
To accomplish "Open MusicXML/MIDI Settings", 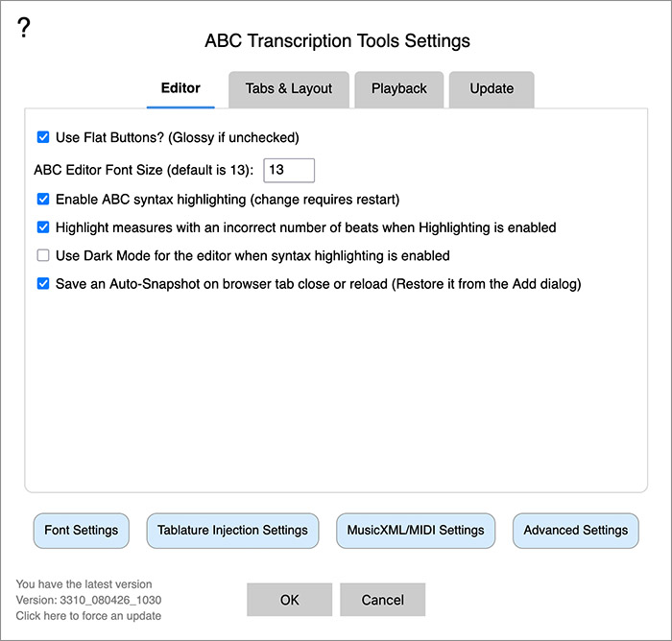I will point(416,531).
